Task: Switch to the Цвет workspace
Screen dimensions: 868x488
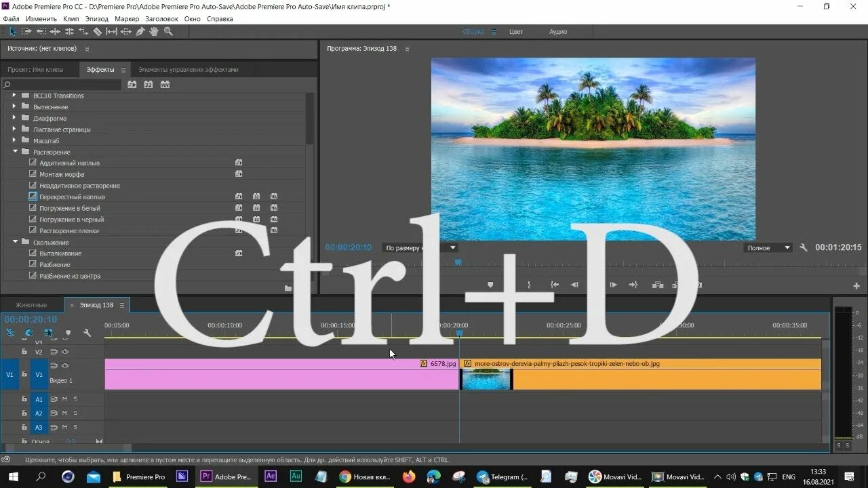Action: 516,32
